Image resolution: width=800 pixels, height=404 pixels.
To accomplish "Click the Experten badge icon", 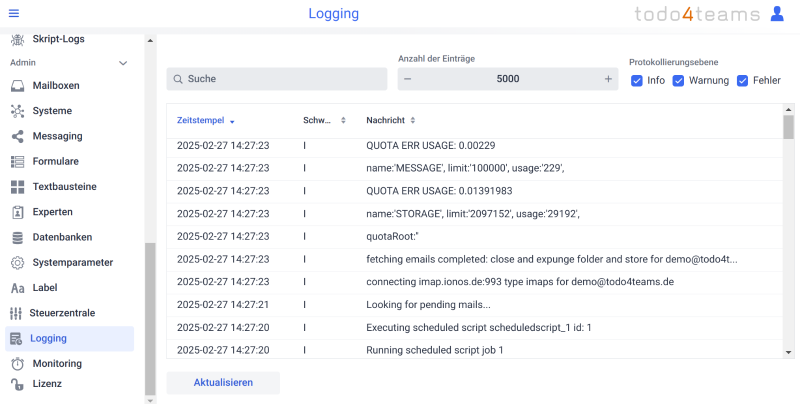I will click(x=17, y=212).
